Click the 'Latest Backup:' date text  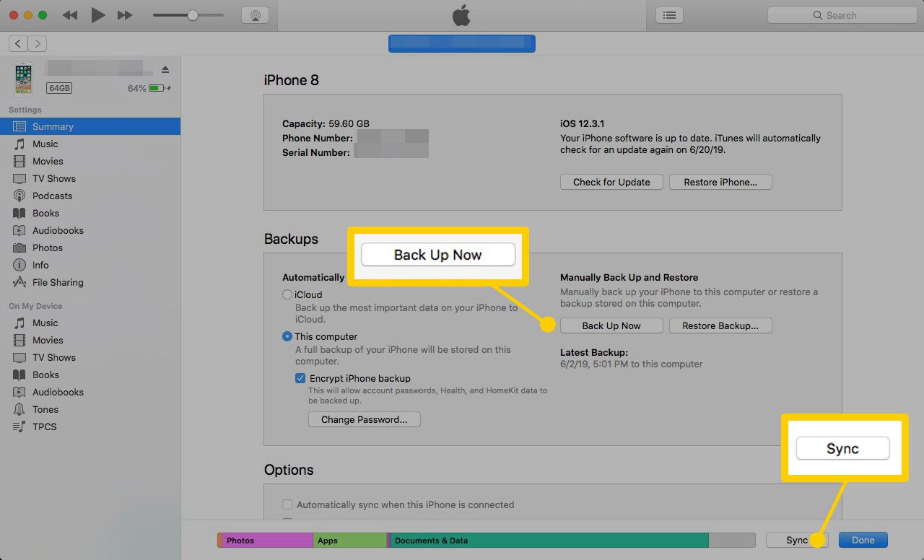point(631,364)
